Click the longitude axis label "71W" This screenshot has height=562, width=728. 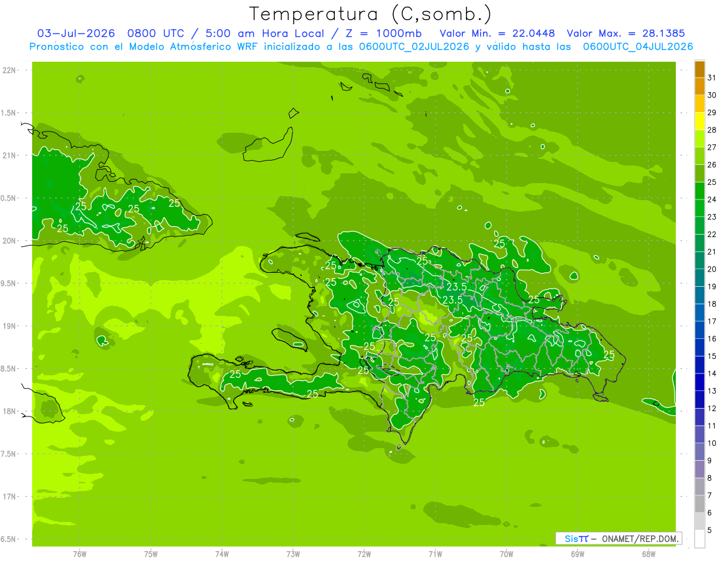pyautogui.click(x=435, y=554)
